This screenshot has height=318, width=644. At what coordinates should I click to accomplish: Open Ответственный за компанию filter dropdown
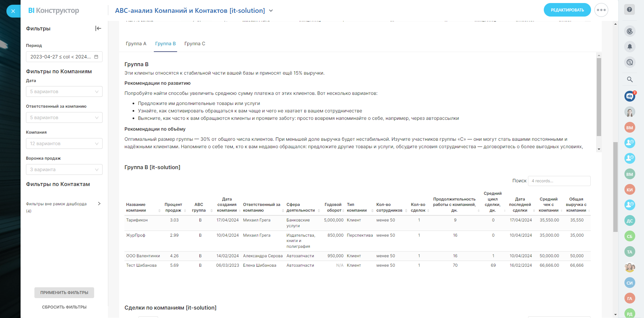[64, 117]
